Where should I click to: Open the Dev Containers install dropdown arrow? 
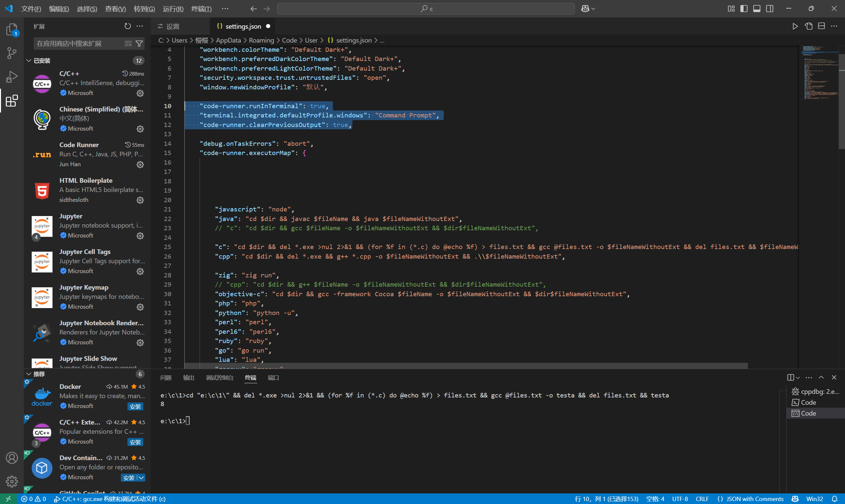coord(141,478)
